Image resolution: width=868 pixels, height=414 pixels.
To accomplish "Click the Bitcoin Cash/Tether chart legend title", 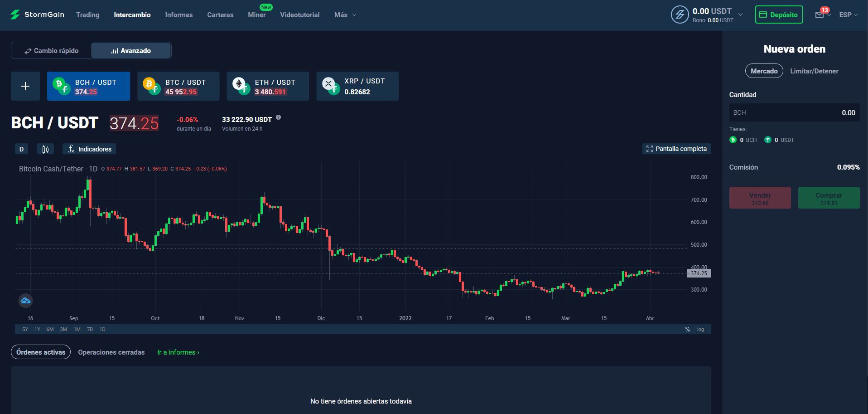I will tap(51, 169).
